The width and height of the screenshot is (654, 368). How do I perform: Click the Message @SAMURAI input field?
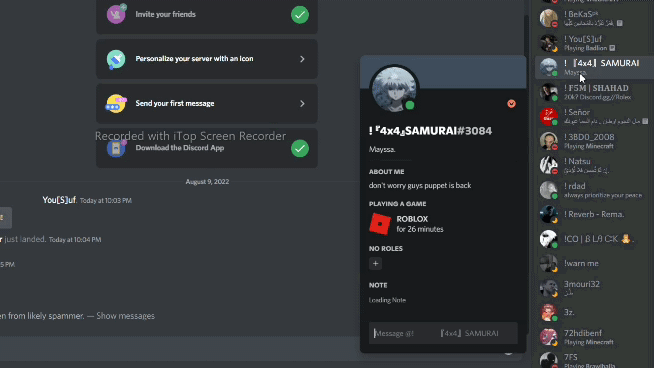(x=443, y=333)
